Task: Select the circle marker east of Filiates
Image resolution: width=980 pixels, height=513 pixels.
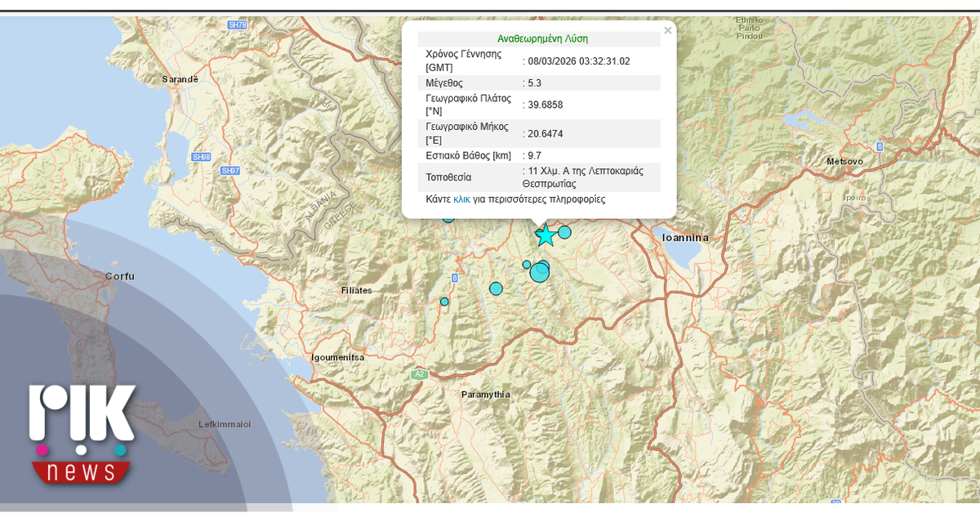Action: [x=496, y=288]
